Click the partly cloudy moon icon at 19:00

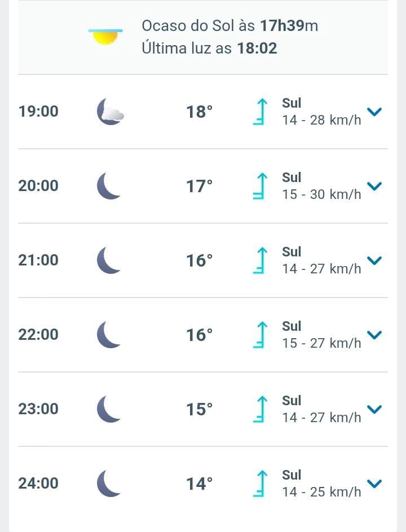109,112
